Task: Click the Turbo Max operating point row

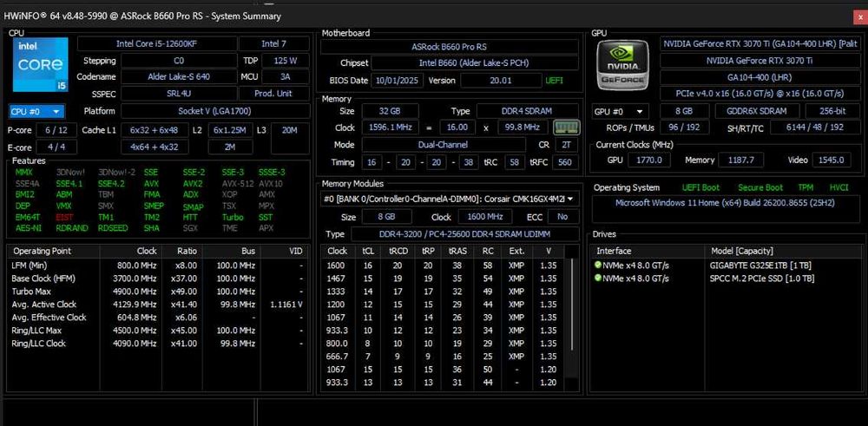Action: 157,291
